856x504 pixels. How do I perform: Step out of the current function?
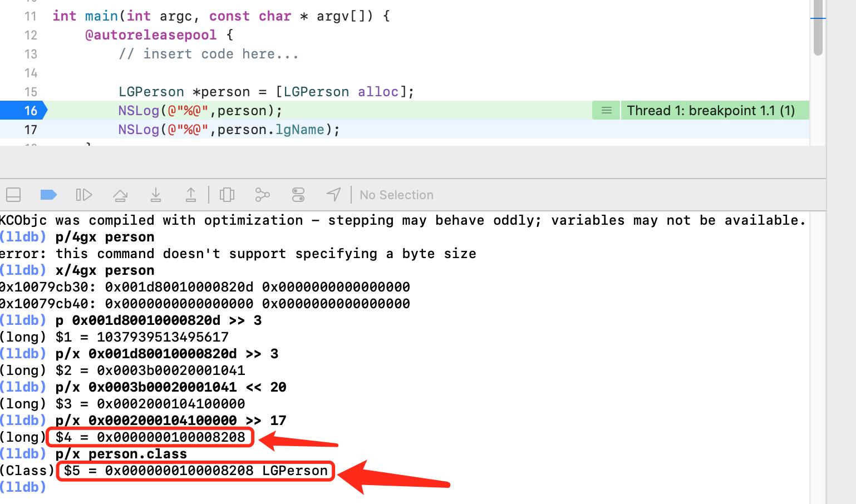(190, 195)
